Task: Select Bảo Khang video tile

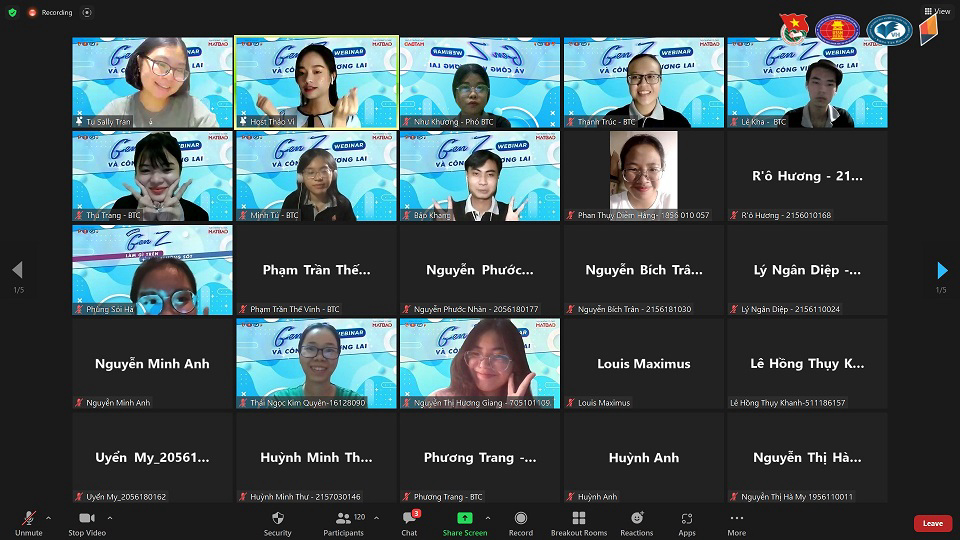Action: pos(480,176)
